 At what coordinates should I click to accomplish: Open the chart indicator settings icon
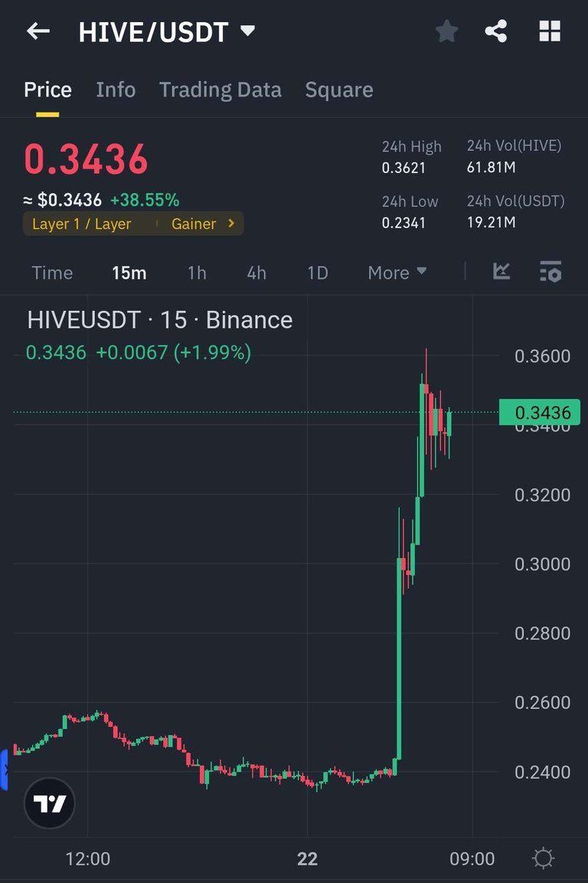click(550, 271)
